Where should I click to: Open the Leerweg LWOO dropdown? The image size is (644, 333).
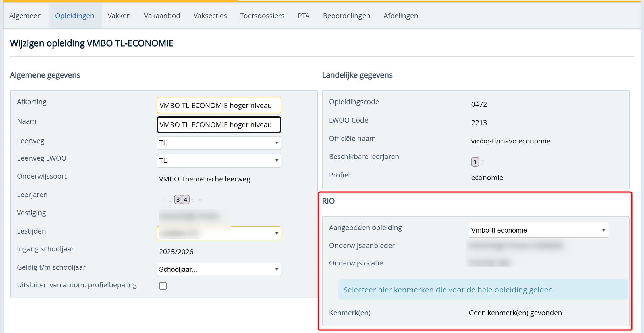coord(219,161)
